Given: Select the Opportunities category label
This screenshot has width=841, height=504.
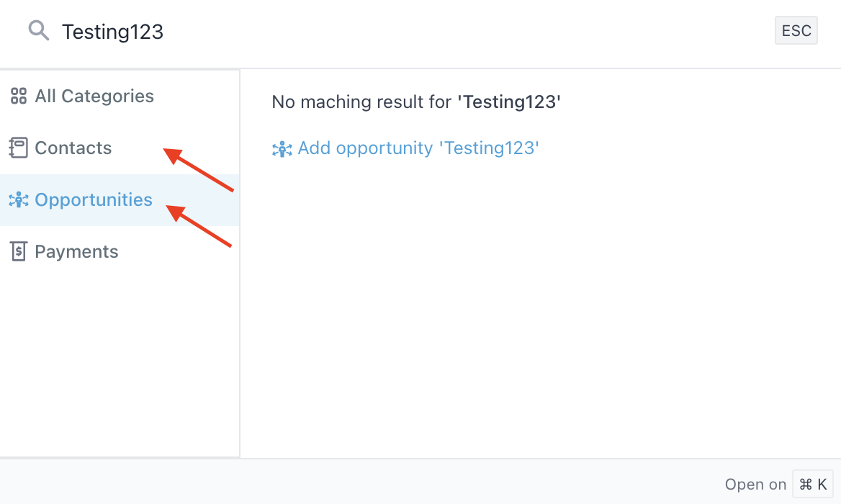Looking at the screenshot, I should click(x=94, y=199).
